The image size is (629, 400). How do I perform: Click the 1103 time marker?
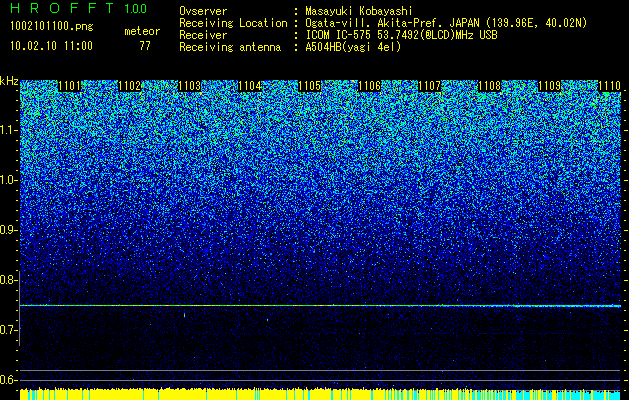(189, 86)
